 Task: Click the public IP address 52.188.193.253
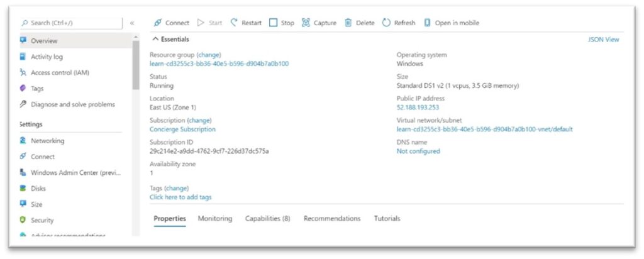click(x=418, y=107)
